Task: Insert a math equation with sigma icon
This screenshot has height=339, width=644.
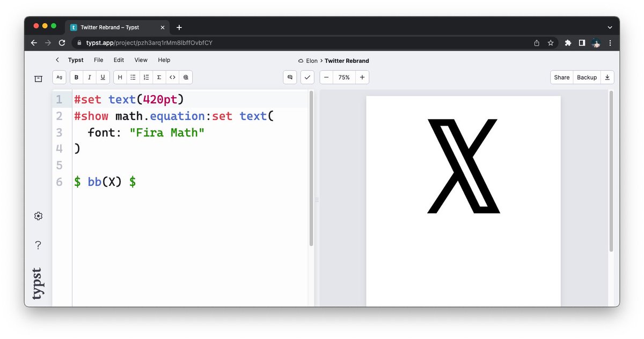Action: [159, 77]
